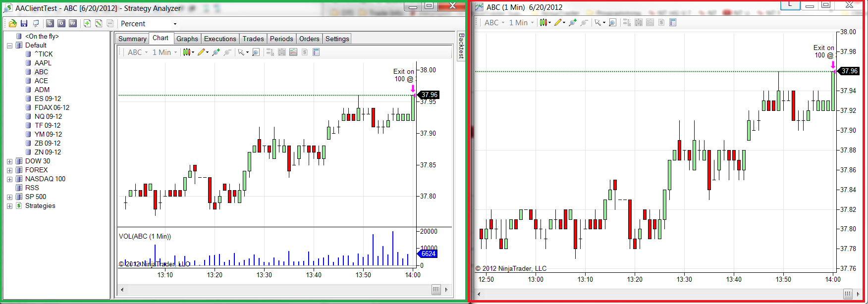Click the 'w' walk-forward button in Strategy Analyzer toolbar
868x304 pixels.
73,23
